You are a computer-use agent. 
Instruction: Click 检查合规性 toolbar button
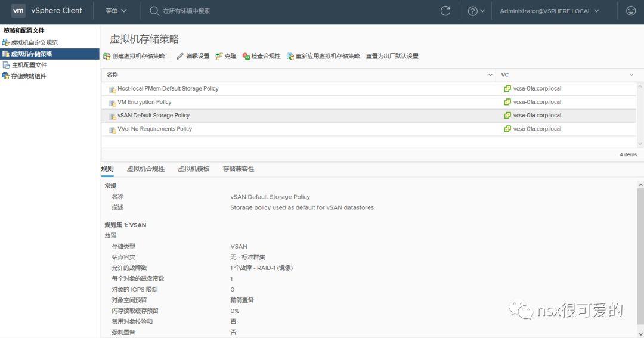(x=262, y=56)
